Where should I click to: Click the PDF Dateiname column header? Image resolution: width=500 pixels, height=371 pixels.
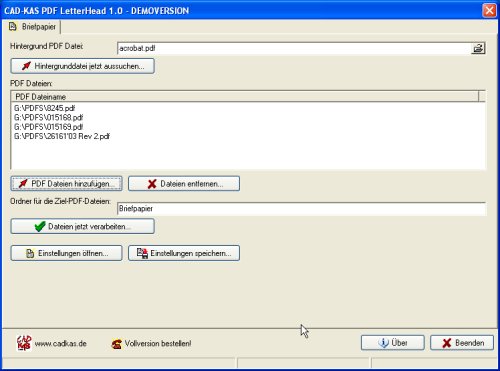point(245,97)
